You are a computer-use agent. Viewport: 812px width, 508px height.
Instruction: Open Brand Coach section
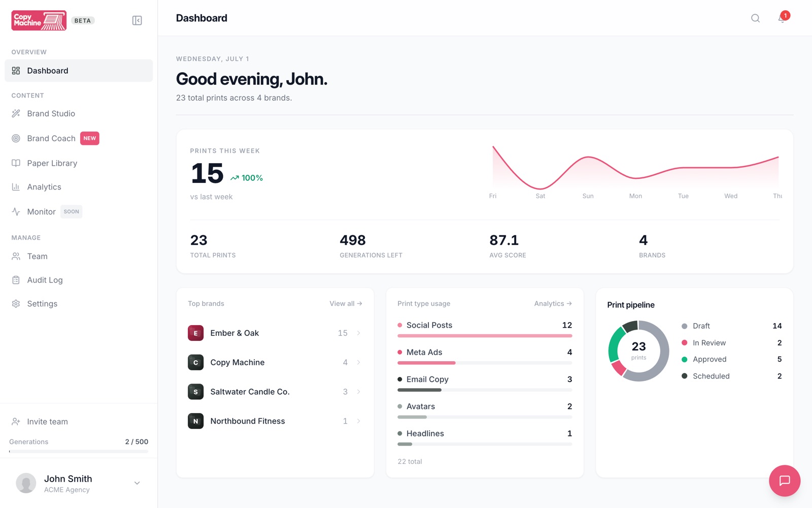[79, 138]
